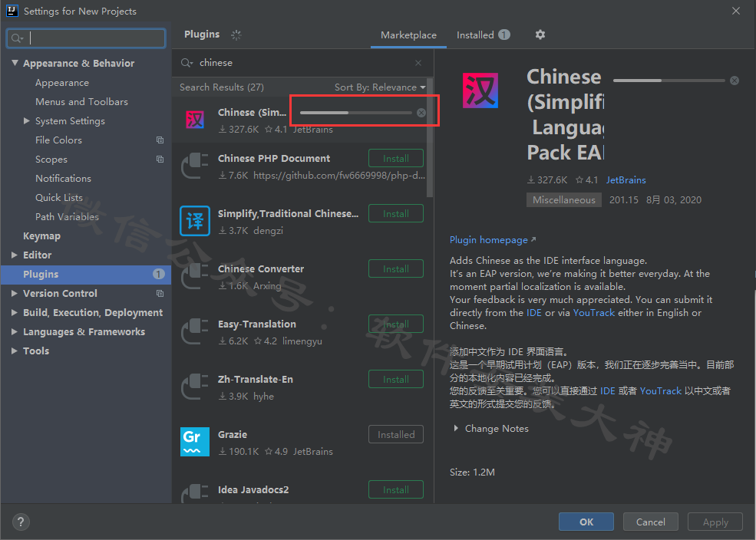Click the Grazie plugin icon
Viewport: 756px width, 540px height.
[195, 441]
